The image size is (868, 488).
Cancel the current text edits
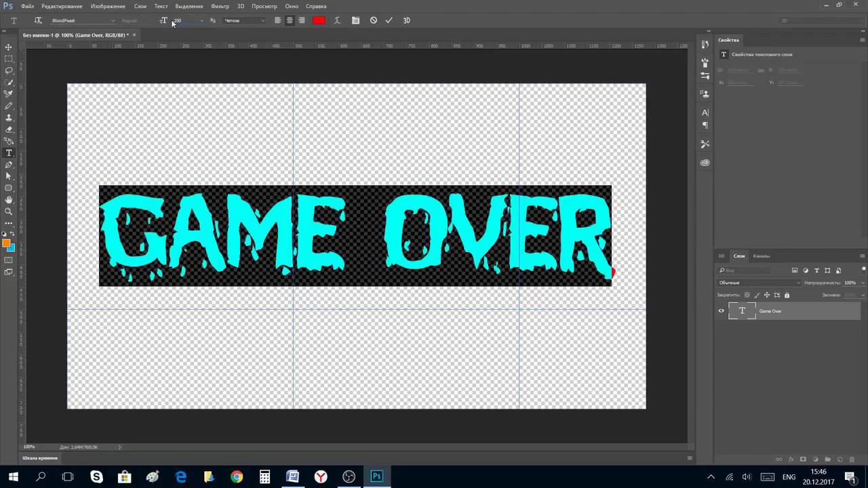[x=373, y=20]
